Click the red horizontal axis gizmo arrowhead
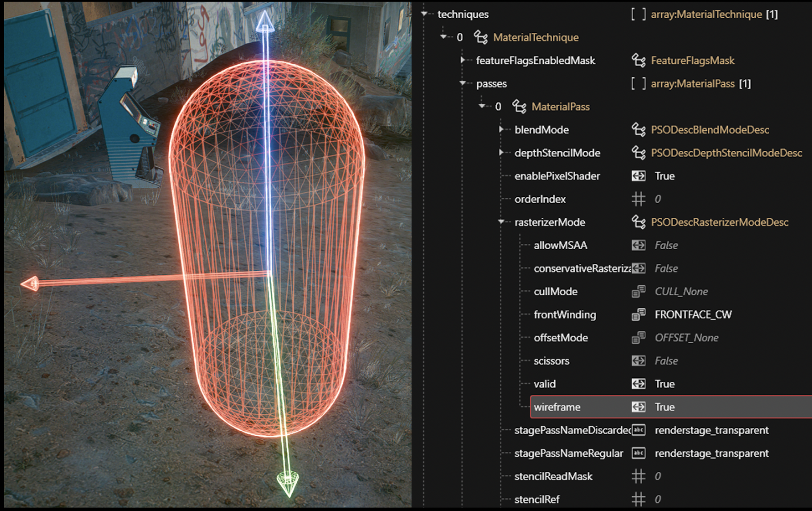The image size is (812, 511). pyautogui.click(x=30, y=283)
